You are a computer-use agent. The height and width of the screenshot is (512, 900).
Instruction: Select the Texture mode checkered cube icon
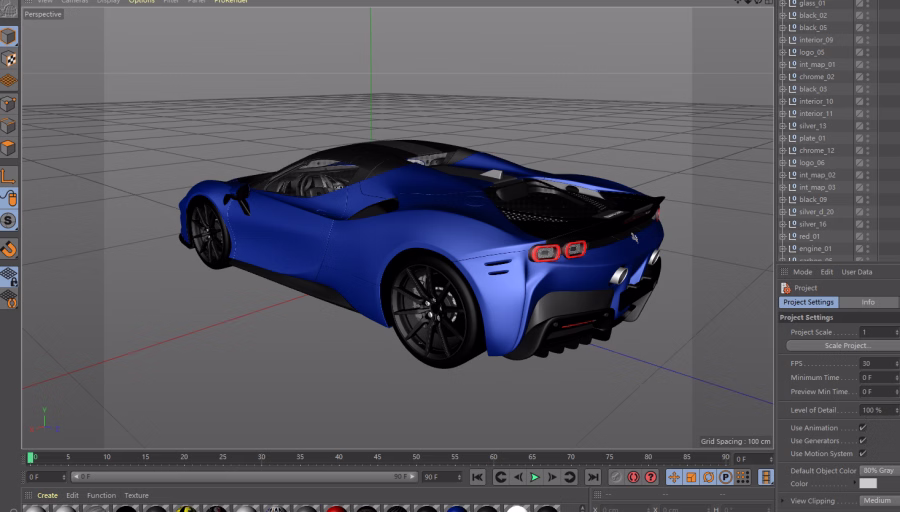pos(9,59)
